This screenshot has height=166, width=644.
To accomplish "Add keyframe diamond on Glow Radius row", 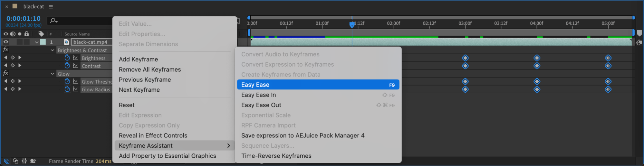I will (x=13, y=89).
